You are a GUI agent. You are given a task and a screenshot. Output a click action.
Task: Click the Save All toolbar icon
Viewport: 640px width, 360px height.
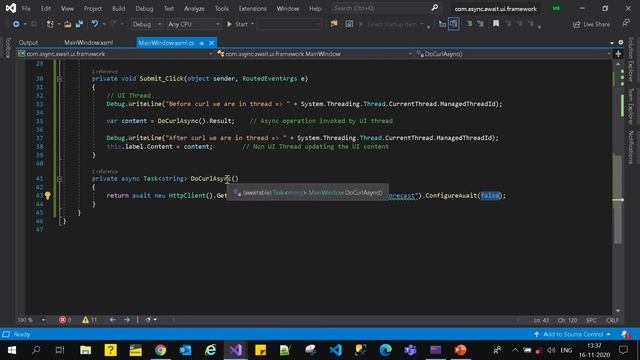[x=79, y=24]
